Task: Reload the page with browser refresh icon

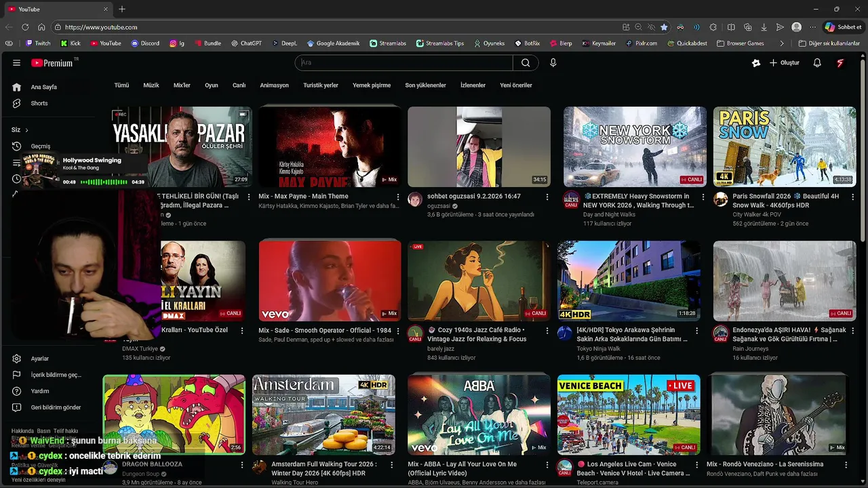Action: coord(25,27)
